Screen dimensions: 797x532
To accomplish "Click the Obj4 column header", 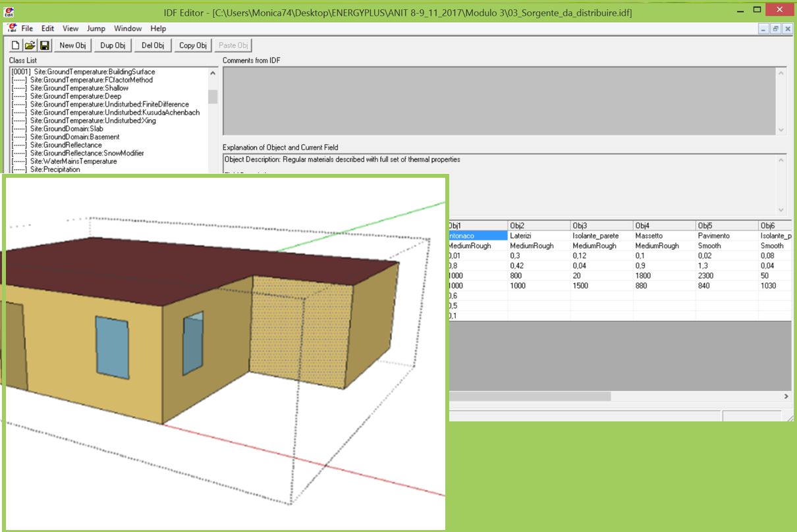I will 664,226.
